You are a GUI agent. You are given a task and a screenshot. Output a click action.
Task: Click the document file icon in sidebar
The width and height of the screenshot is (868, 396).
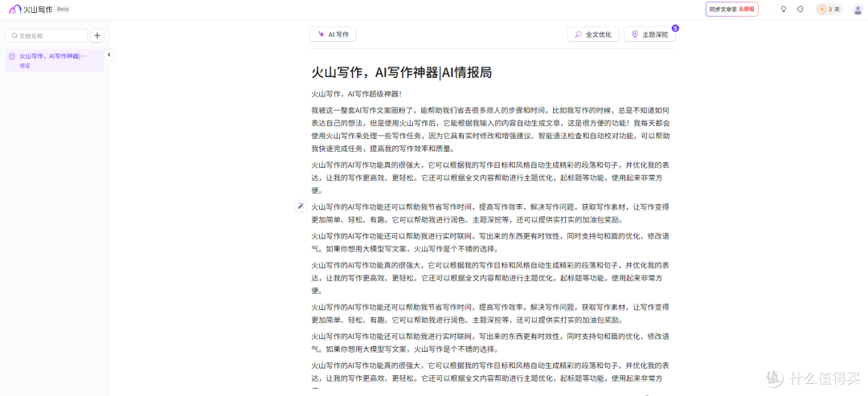[12, 56]
